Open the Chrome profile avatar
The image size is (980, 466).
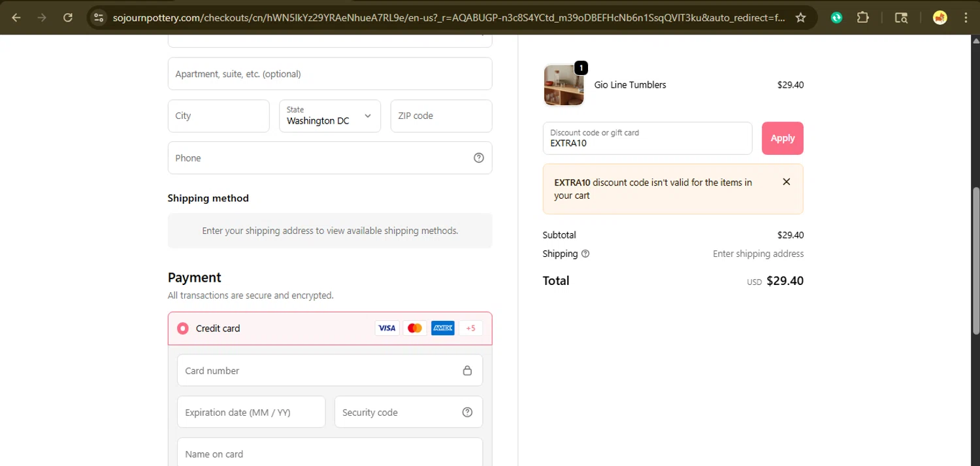point(940,18)
